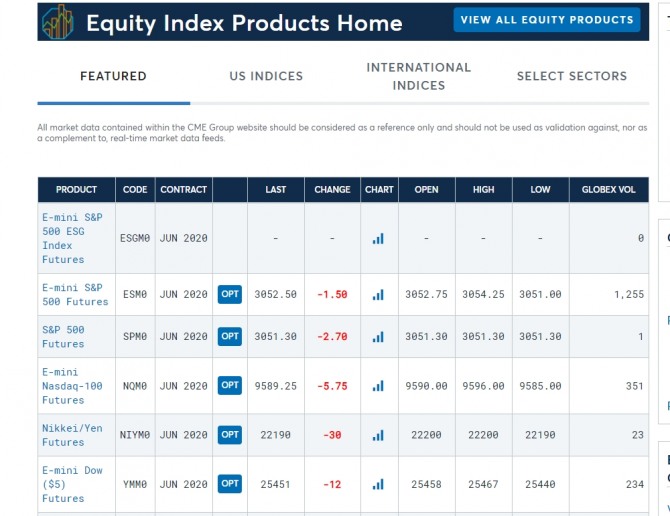Open chart icon for E-mini Dow ($5) Futures
The image size is (670, 516).
(378, 484)
